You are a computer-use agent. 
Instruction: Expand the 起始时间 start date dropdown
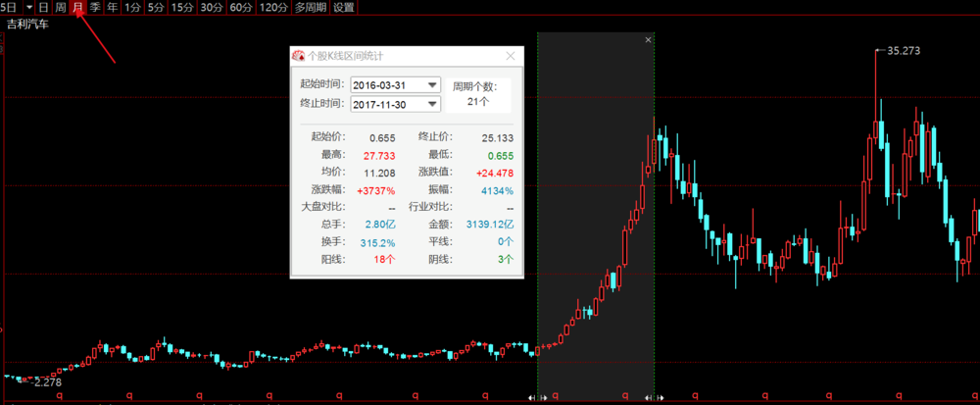[432, 85]
